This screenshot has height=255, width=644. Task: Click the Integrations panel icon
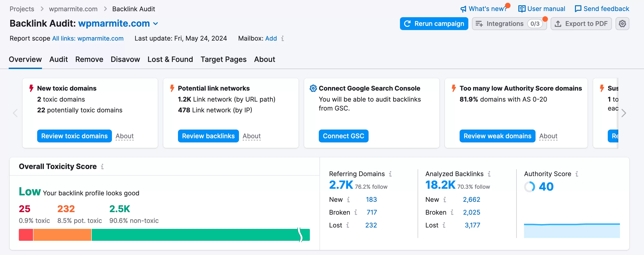[x=479, y=23]
